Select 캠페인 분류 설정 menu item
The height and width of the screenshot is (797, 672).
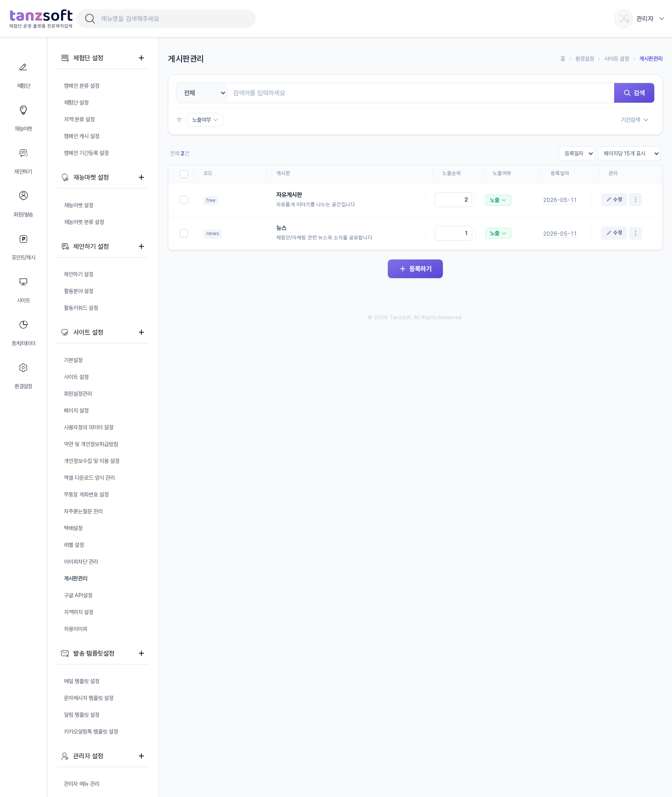click(82, 86)
